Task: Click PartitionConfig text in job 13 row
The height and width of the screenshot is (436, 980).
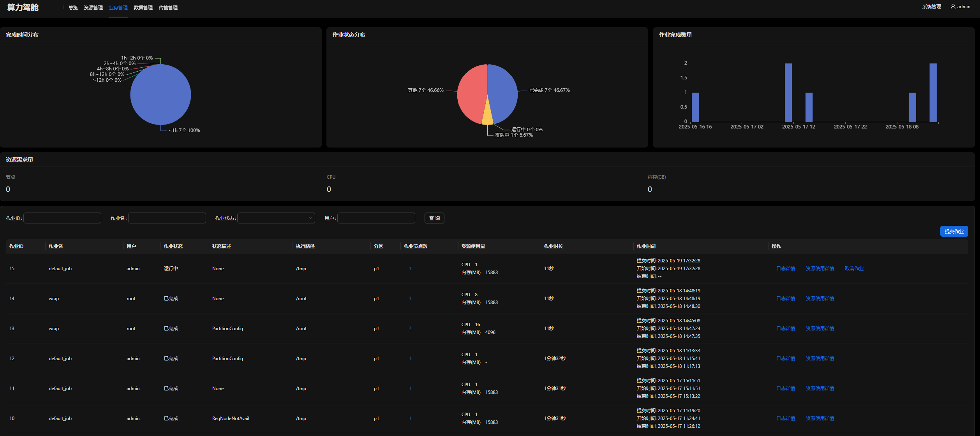Action: (x=227, y=329)
